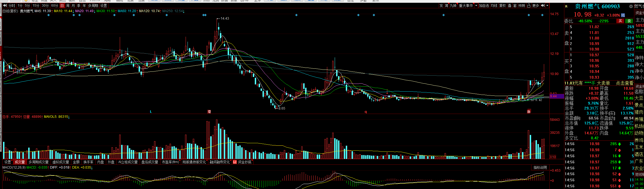
Task: Select the 多周期成交量 tab
Action: coord(38,162)
